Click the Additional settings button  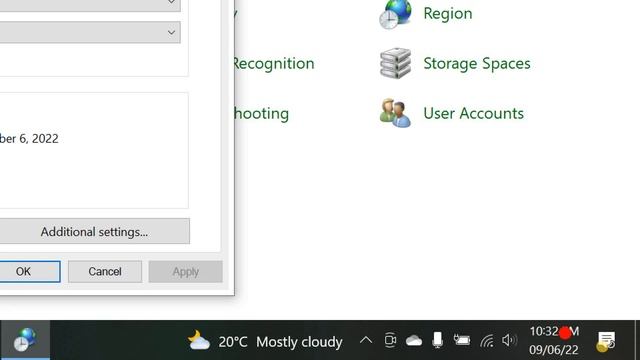[x=94, y=231]
